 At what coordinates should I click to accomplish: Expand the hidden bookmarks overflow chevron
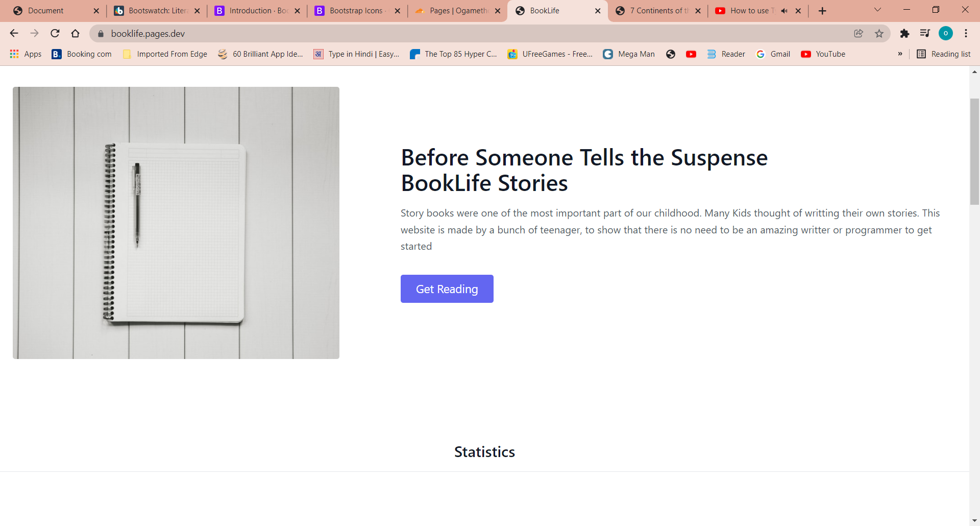tap(900, 54)
